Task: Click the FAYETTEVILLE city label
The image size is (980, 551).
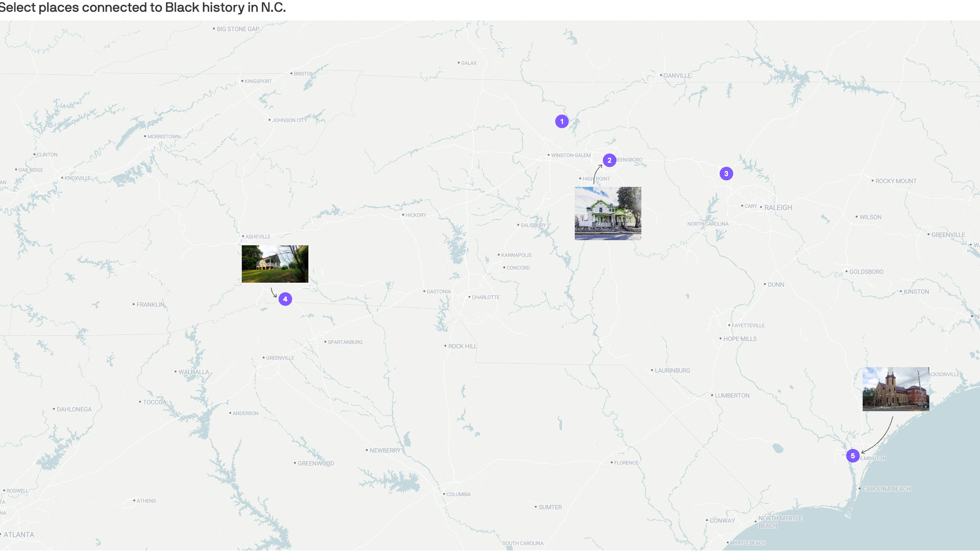Action: [x=748, y=325]
